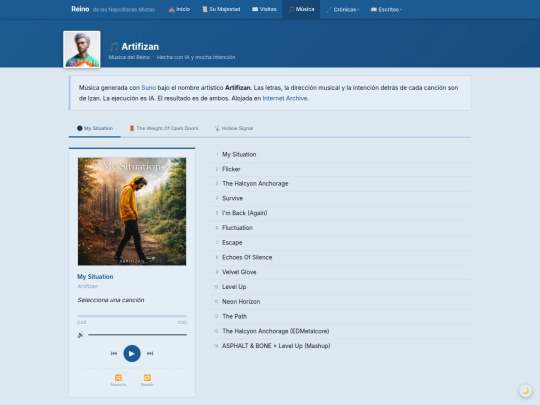Play the track Echoes Of Silence

[341, 258]
